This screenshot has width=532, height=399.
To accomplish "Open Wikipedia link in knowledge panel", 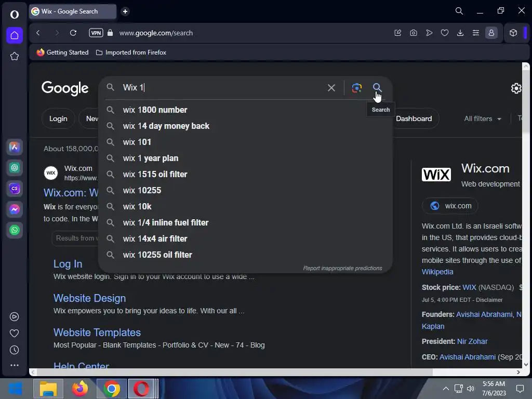I will point(437,272).
